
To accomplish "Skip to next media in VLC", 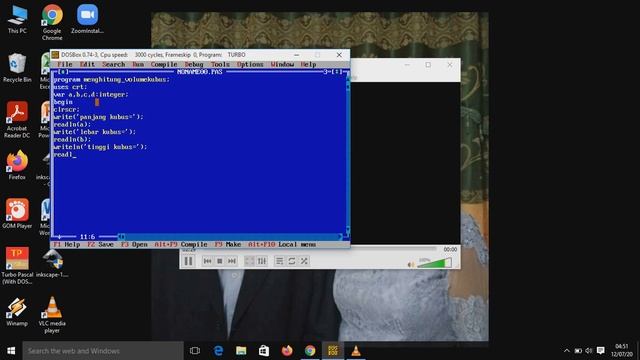I will click(x=232, y=261).
